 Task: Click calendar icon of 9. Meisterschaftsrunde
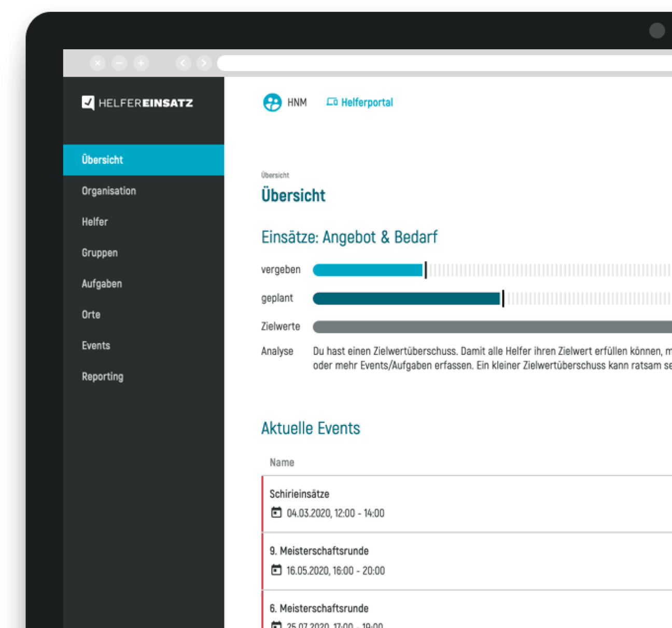[276, 570]
